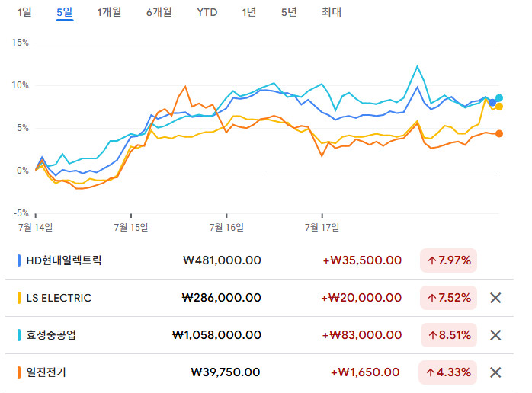Switch chart to YTD range

pyautogui.click(x=207, y=12)
